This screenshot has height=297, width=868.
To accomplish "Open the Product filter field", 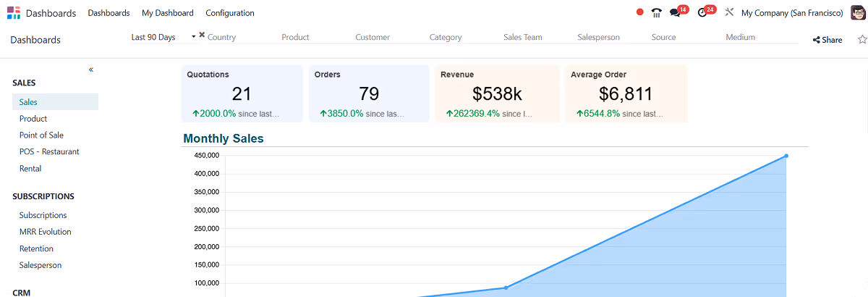I will click(x=314, y=37).
